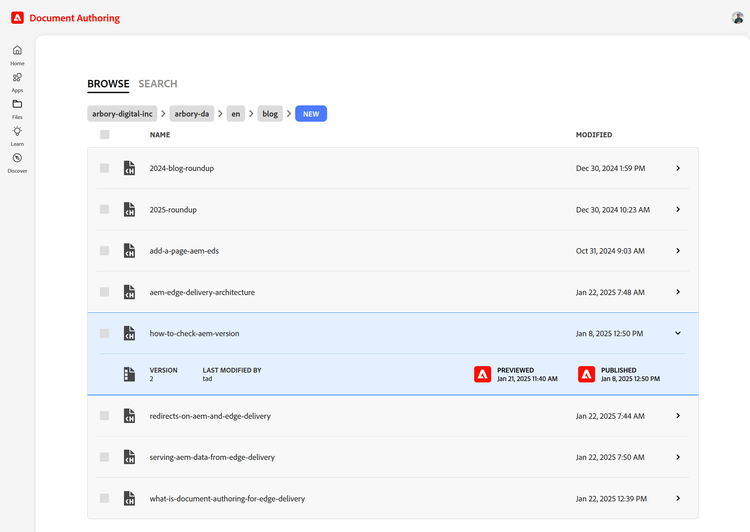Screen dimensions: 750x532
Task: Click file icon for 2024-blog-roundup
Action: click(129, 168)
